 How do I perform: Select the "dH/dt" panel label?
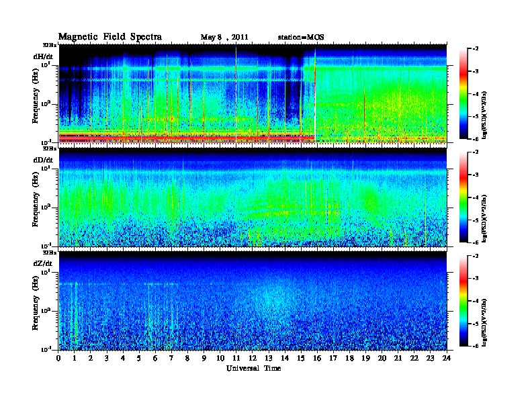[x=43, y=56]
